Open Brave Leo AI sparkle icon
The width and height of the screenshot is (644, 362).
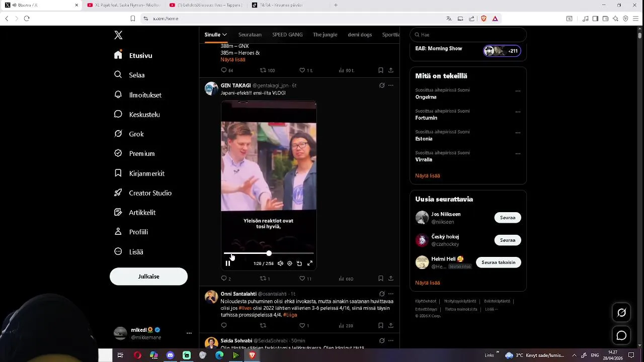(x=615, y=19)
